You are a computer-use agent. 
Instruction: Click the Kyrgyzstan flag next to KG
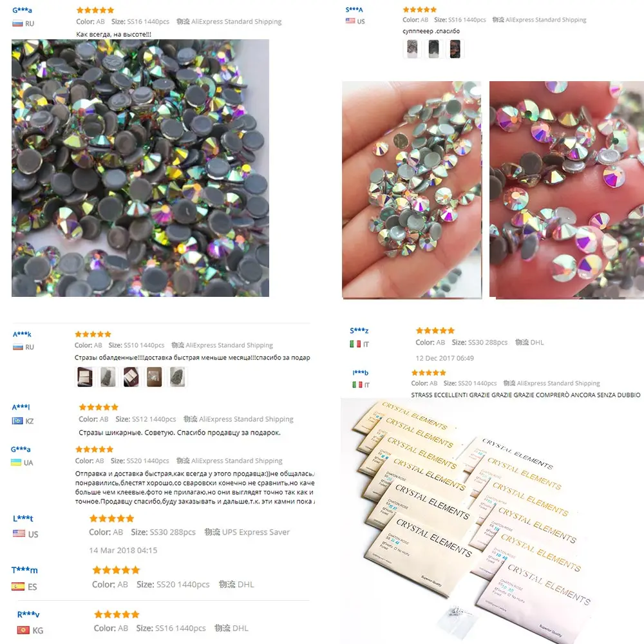[x=23, y=630]
